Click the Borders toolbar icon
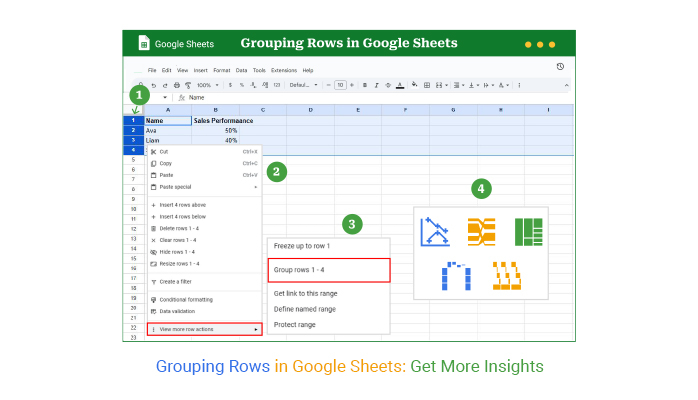The width and height of the screenshot is (698, 400). (427, 85)
